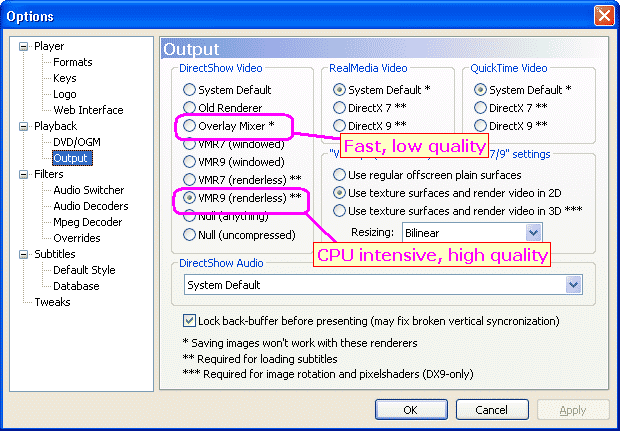Toggle Lock back-buffer before presenting checkbox

pos(190,321)
